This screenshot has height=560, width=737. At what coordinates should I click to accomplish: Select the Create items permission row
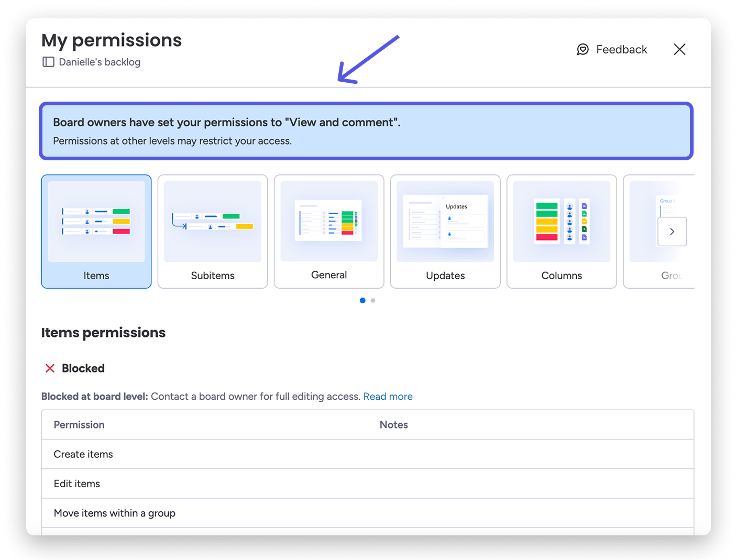(x=368, y=454)
